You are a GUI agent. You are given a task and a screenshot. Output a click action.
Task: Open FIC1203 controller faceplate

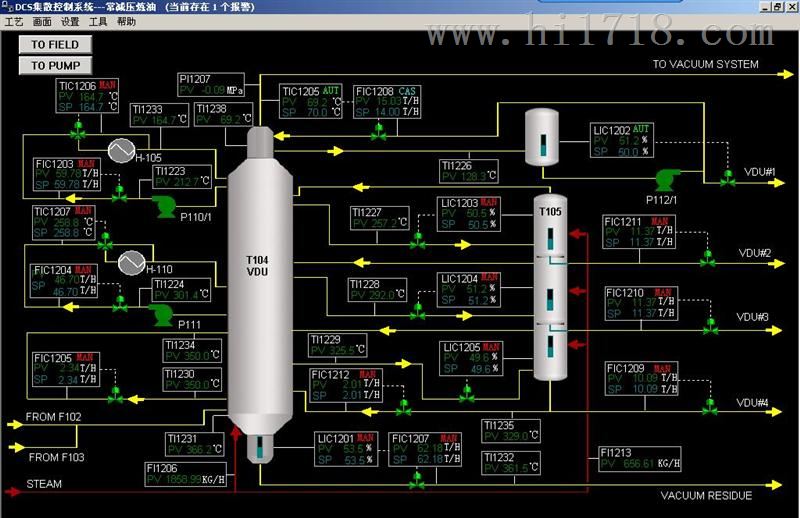(x=67, y=175)
